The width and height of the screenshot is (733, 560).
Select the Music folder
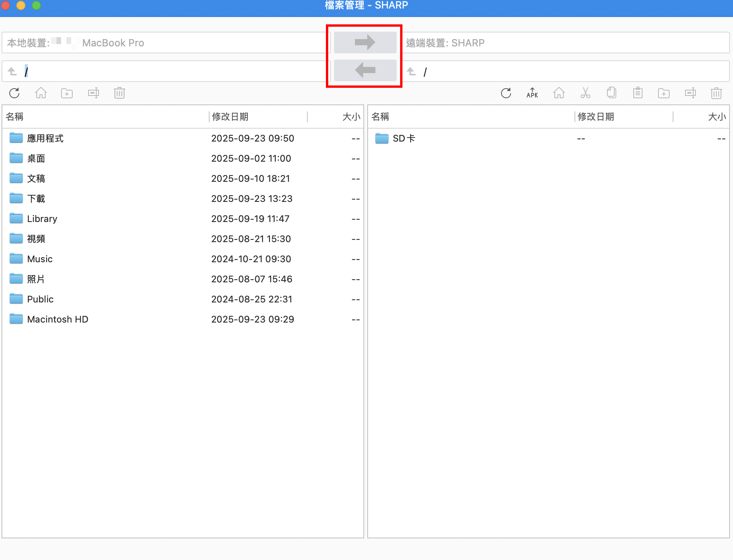183,259
